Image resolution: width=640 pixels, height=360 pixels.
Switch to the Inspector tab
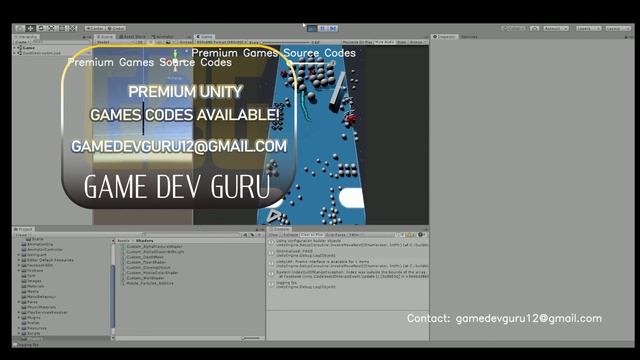[x=444, y=37]
